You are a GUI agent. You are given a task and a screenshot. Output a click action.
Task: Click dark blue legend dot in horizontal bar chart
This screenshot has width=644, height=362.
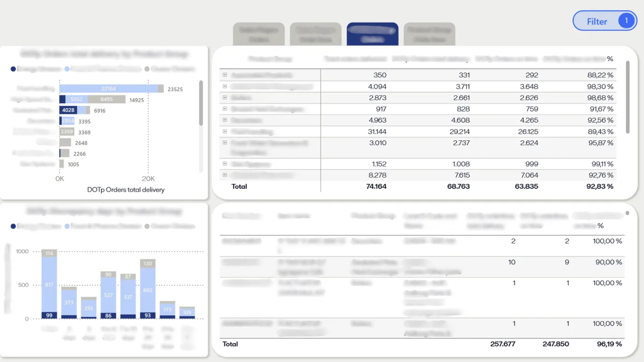point(13,69)
